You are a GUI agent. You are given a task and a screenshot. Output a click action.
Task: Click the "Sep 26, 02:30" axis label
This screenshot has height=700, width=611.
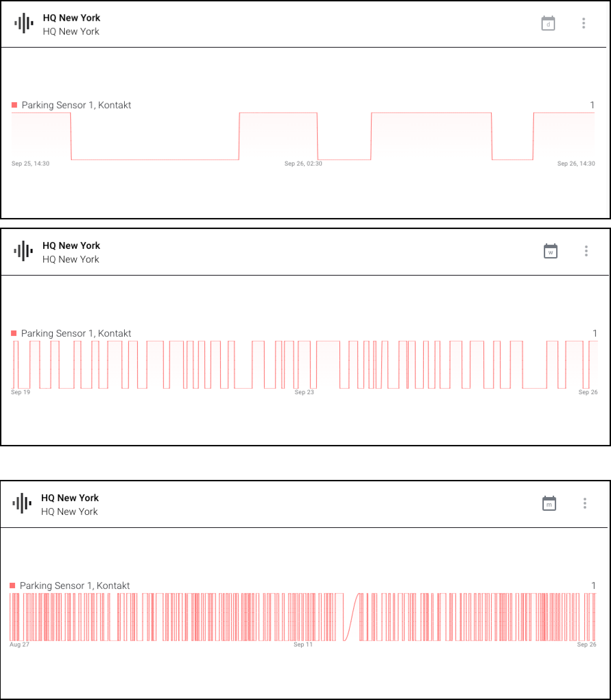303,164
